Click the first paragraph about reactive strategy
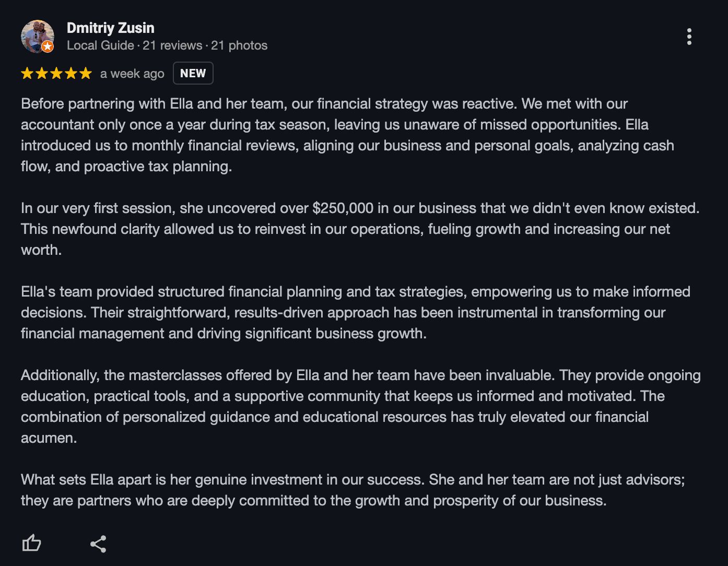 tap(347, 135)
